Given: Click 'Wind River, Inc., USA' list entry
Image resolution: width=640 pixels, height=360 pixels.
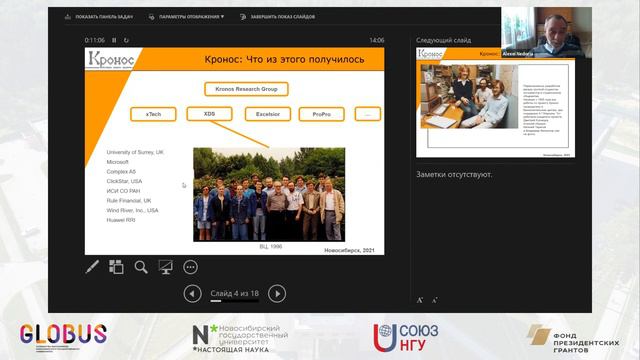Looking at the screenshot, I should tap(132, 210).
